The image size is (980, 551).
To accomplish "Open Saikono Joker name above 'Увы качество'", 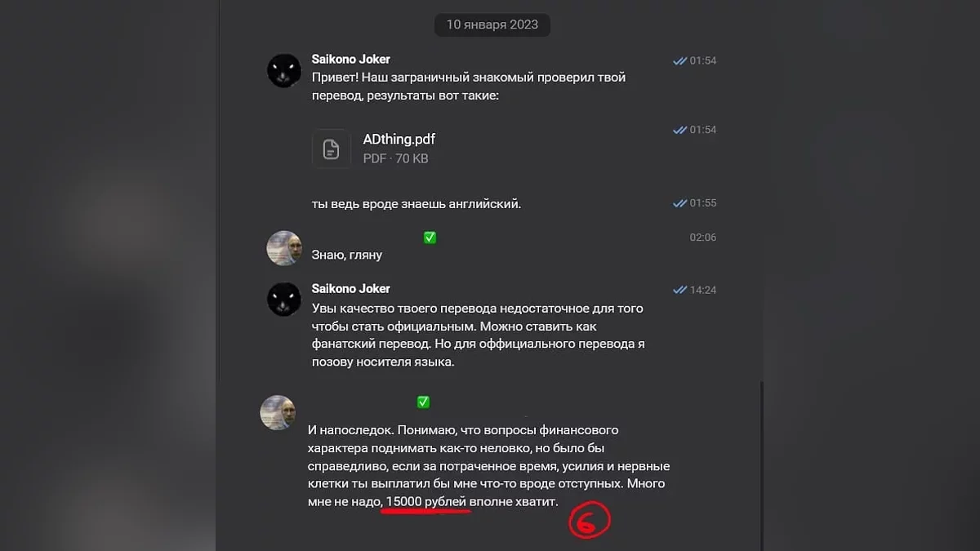I will tap(351, 289).
